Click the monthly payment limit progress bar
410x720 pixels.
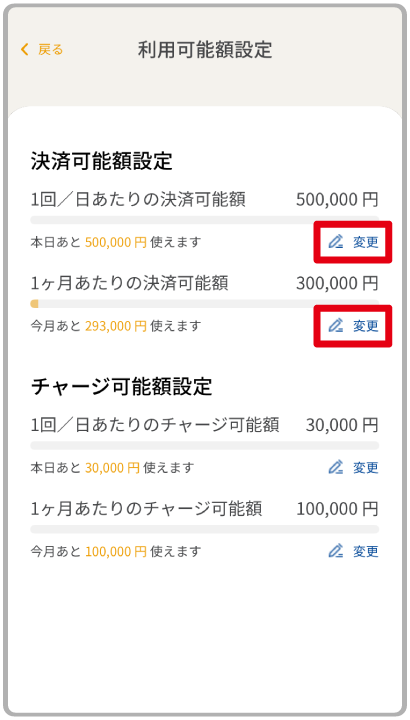tap(205, 304)
